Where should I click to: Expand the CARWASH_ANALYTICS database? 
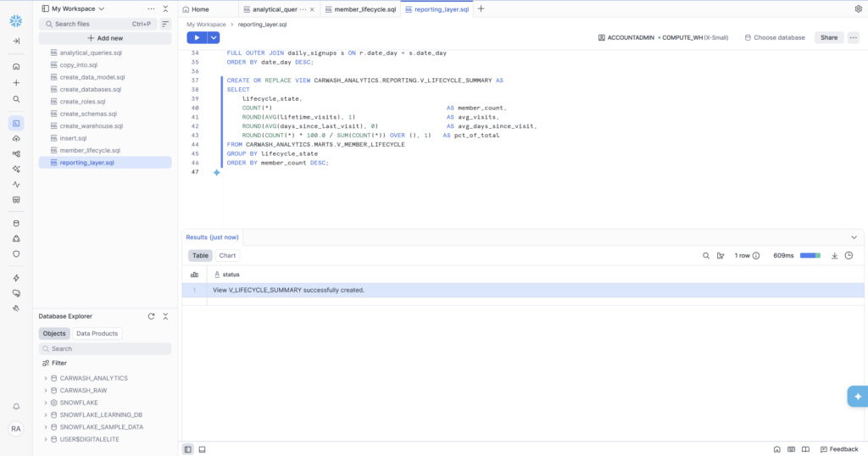pyautogui.click(x=46, y=378)
